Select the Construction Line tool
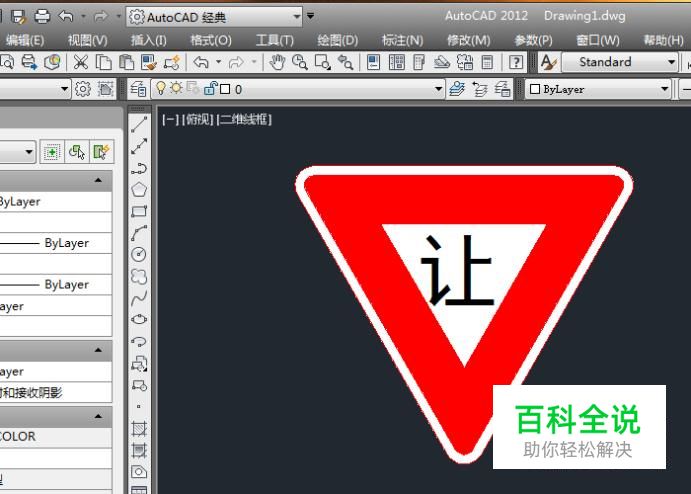The height and width of the screenshot is (494, 691). click(139, 146)
